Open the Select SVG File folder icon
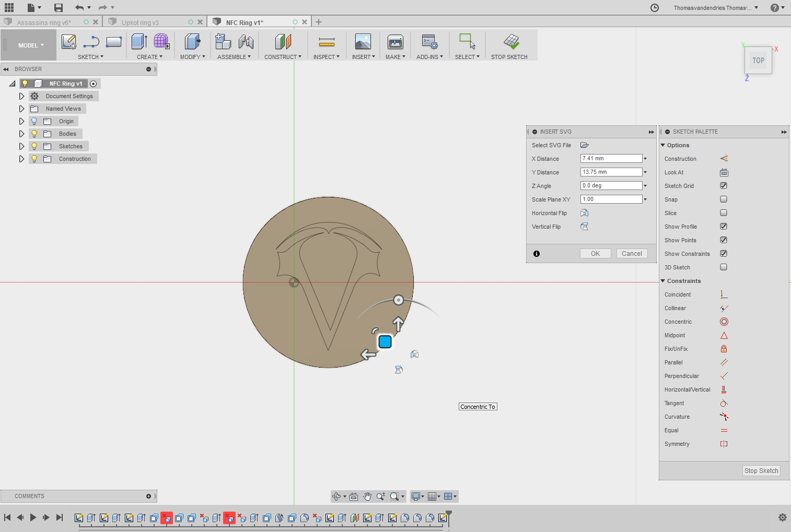The width and height of the screenshot is (791, 532). point(585,145)
